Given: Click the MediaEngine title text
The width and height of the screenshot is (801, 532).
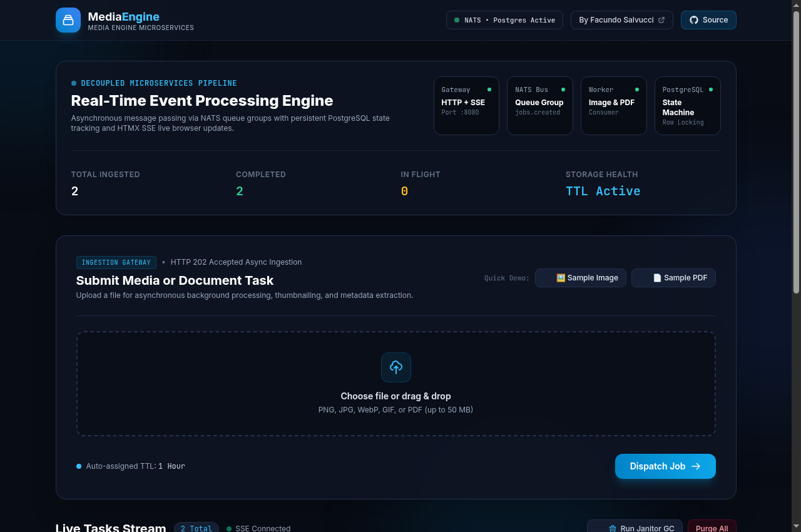Looking at the screenshot, I should (x=124, y=17).
